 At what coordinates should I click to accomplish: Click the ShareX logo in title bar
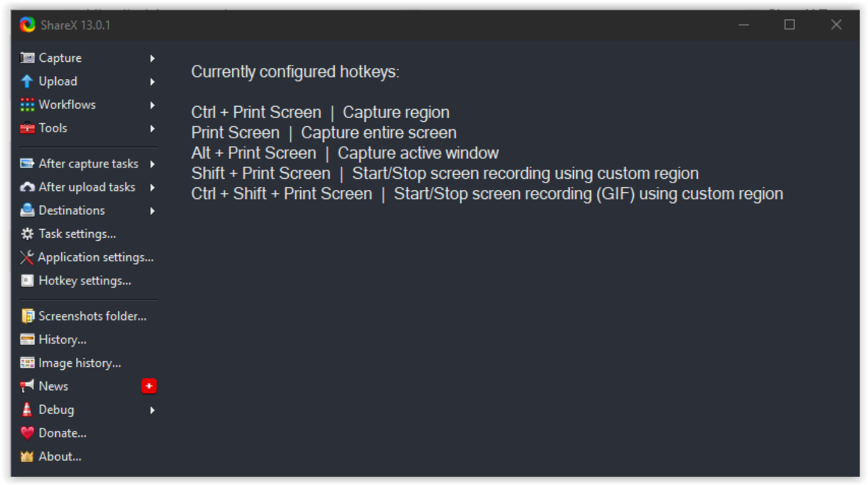click(27, 25)
